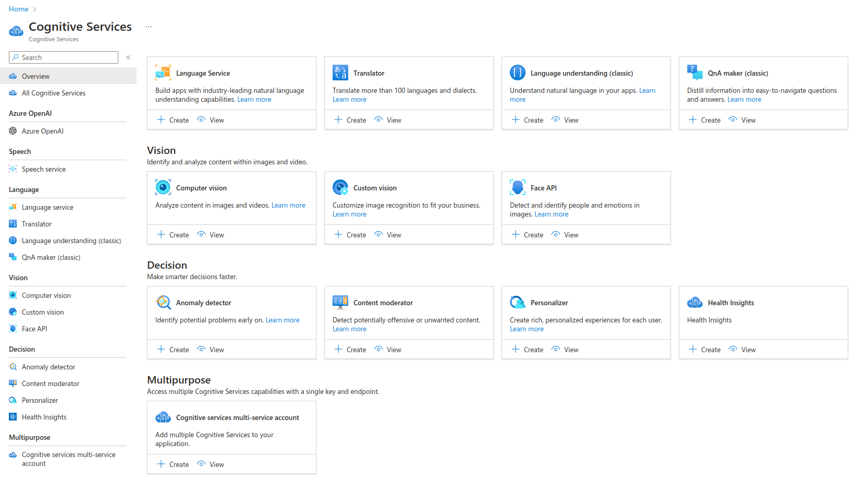The image size is (868, 492).
Task: Click the QnA maker sidebar icon
Action: click(13, 257)
